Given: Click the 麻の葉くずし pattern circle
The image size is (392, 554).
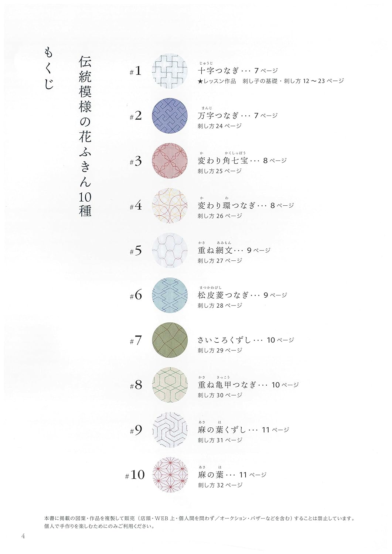Looking at the screenshot, I should 170,430.
